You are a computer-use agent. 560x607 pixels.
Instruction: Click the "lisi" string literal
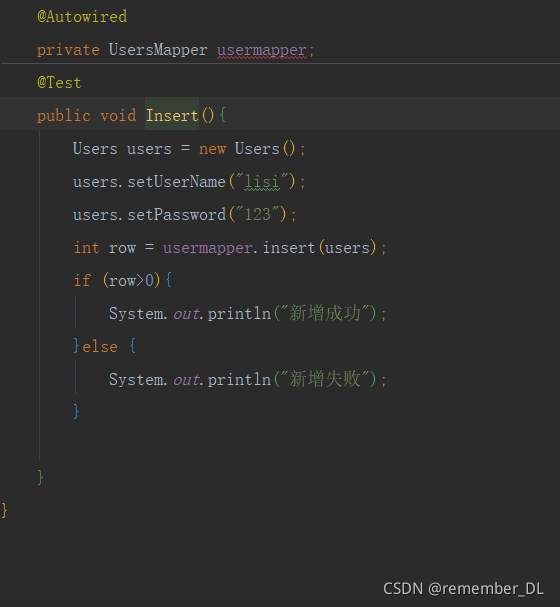coord(262,182)
